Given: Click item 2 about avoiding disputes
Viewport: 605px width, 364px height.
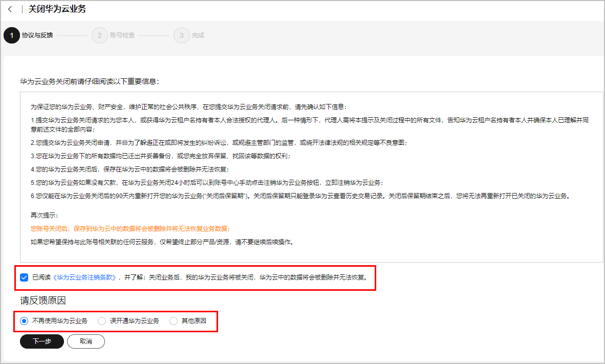Looking at the screenshot, I should tap(219, 143).
